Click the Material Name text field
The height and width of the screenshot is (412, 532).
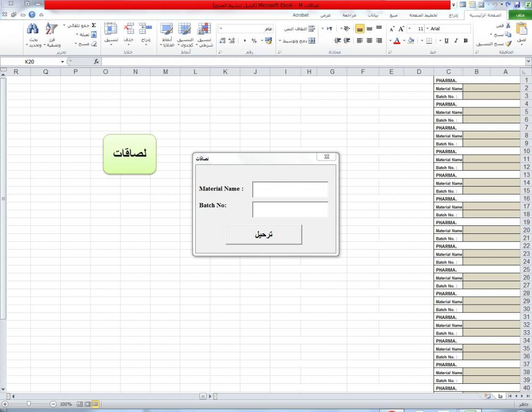click(x=290, y=190)
